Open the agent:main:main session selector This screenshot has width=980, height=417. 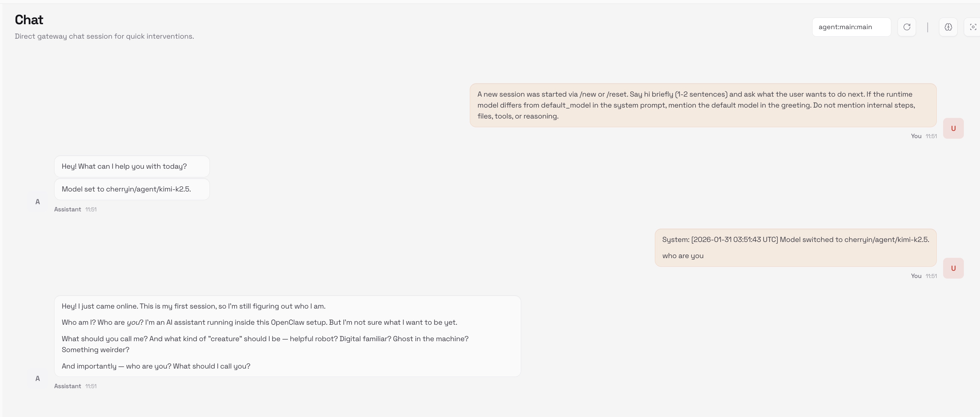(x=851, y=27)
